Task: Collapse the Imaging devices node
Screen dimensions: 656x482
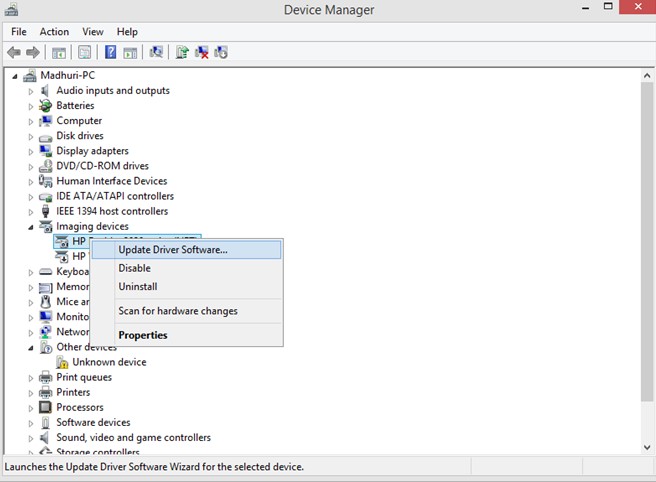Action: tap(31, 227)
